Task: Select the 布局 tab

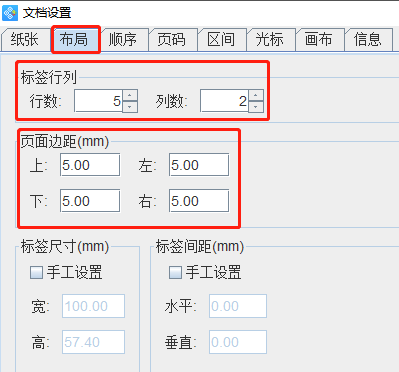Action: [x=74, y=40]
